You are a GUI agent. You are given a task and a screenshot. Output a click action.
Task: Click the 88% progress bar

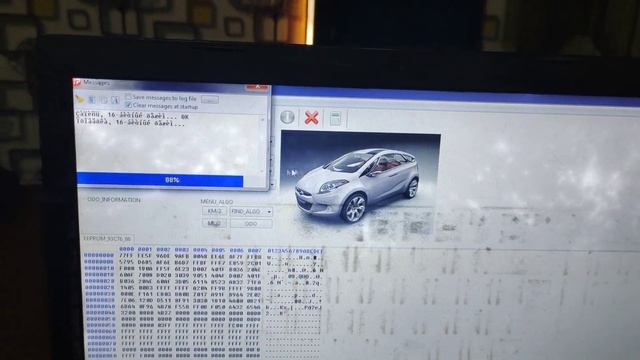click(x=160, y=180)
